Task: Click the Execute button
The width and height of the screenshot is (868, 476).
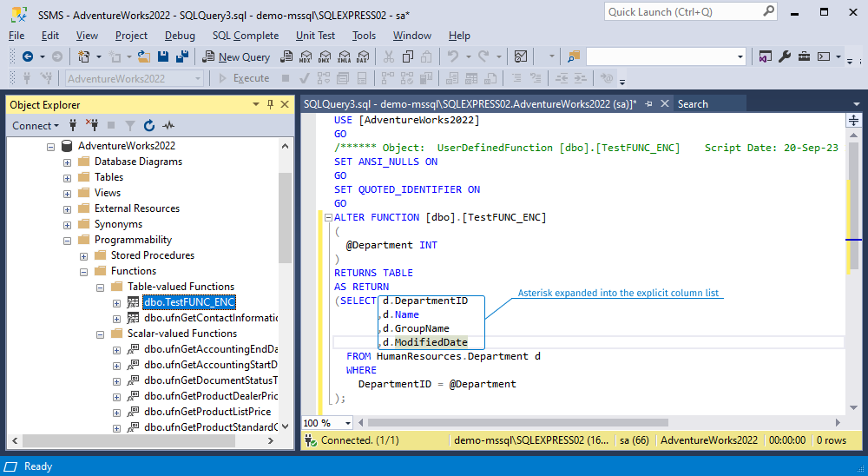Action: pyautogui.click(x=244, y=78)
